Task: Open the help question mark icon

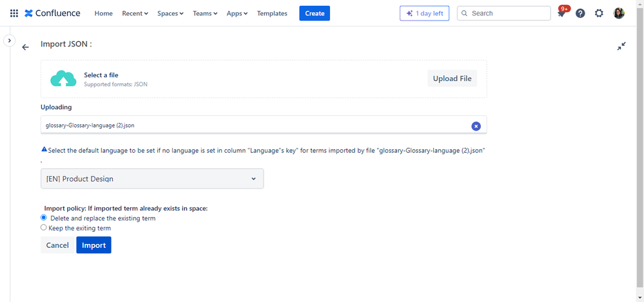Action: tap(580, 13)
